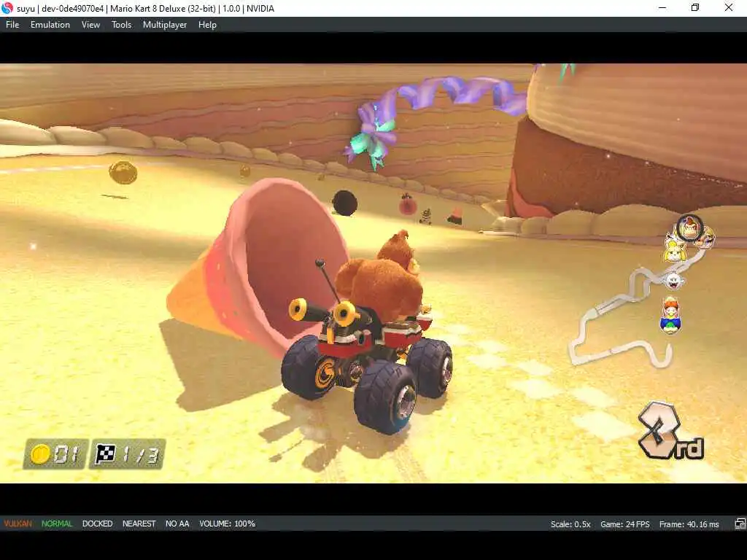Click the coin count 01 text
The width and height of the screenshot is (747, 560).
65,454
